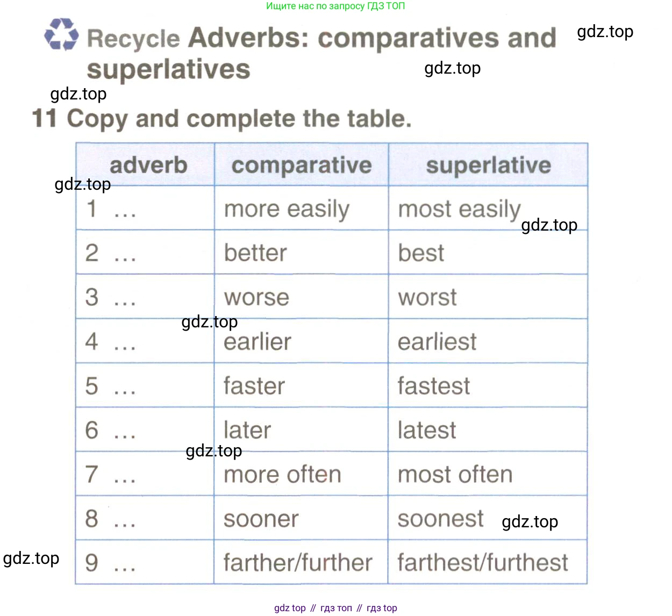
Task: Click the 'faster' cell
Action: [301, 385]
